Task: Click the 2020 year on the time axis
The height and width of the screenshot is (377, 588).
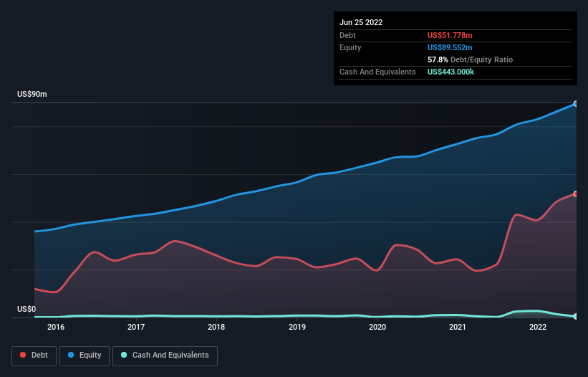Action: pyautogui.click(x=377, y=328)
